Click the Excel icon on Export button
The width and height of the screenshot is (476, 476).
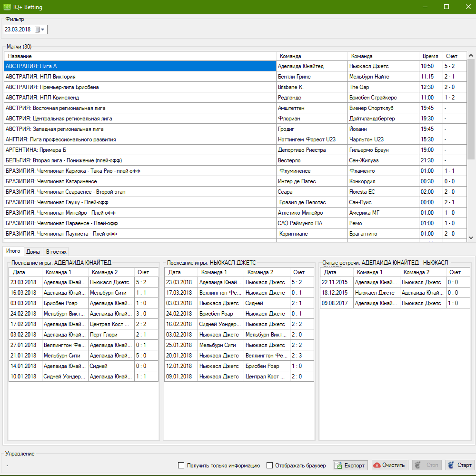pyautogui.click(x=338, y=465)
